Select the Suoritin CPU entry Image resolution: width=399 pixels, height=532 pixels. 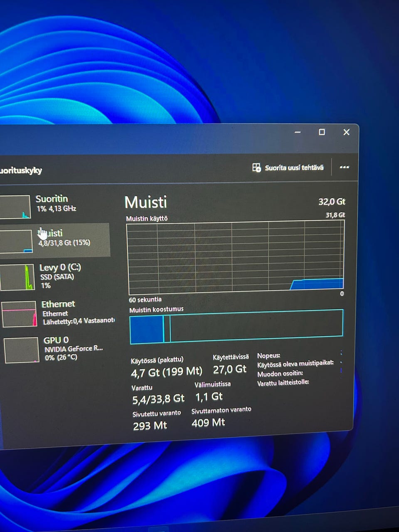[x=55, y=205]
